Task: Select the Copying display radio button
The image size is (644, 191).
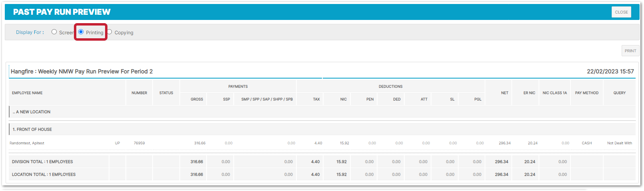Action: point(109,32)
